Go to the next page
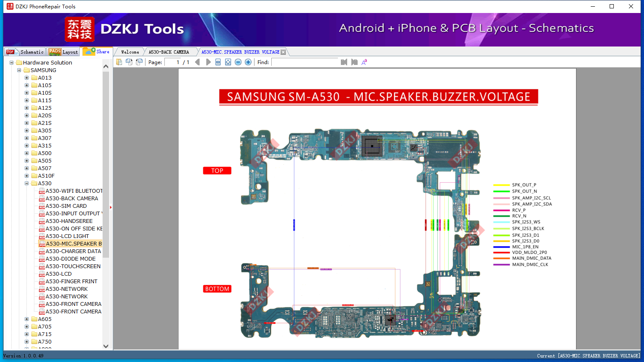Screen dimensions: 644x362 (x=208, y=62)
